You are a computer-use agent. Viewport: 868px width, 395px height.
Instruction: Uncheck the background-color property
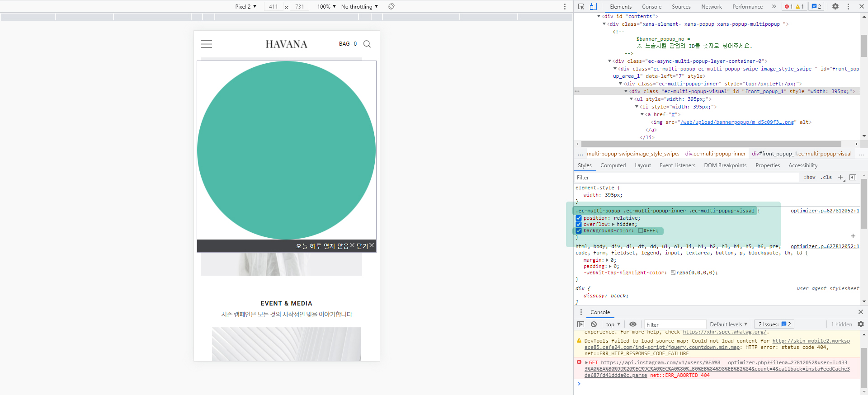click(579, 231)
